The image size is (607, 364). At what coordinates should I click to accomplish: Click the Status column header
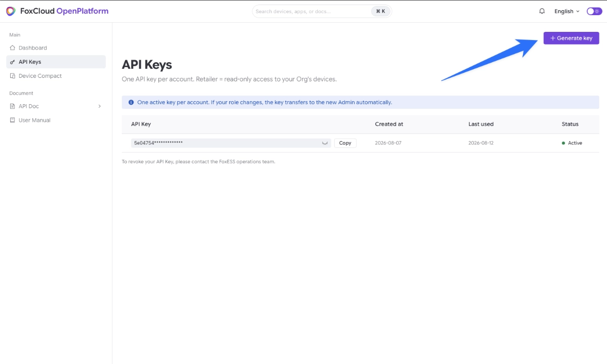(570, 124)
